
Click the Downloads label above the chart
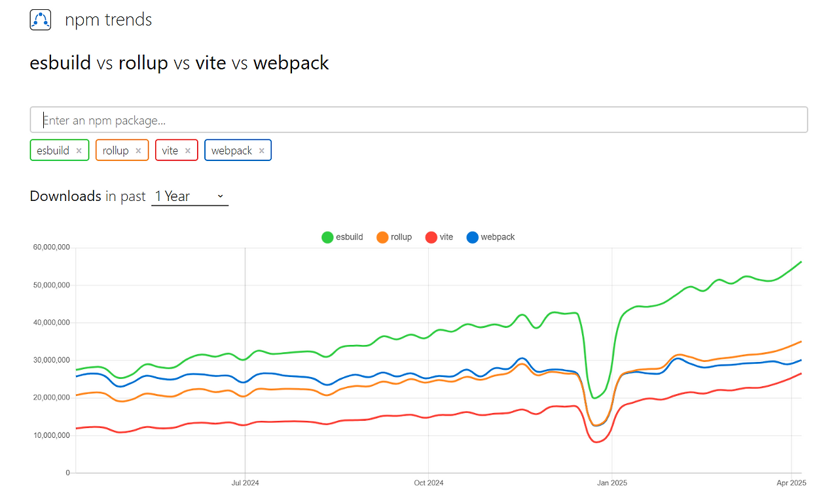pos(65,196)
